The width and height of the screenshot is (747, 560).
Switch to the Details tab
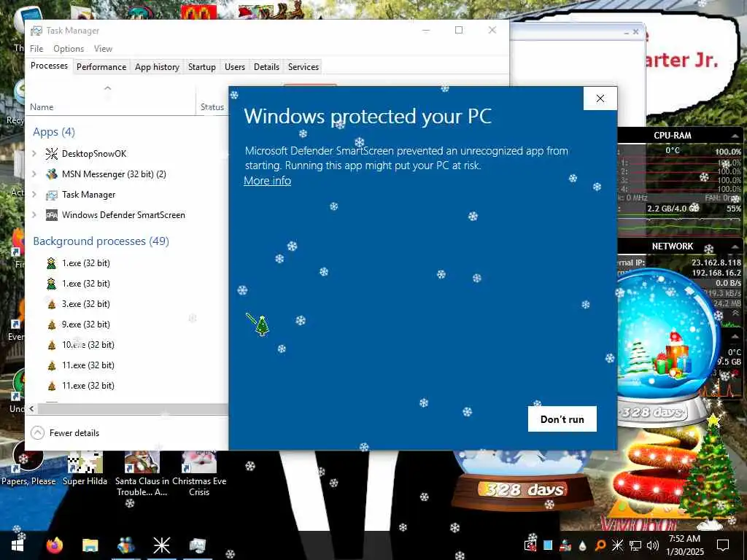266,67
